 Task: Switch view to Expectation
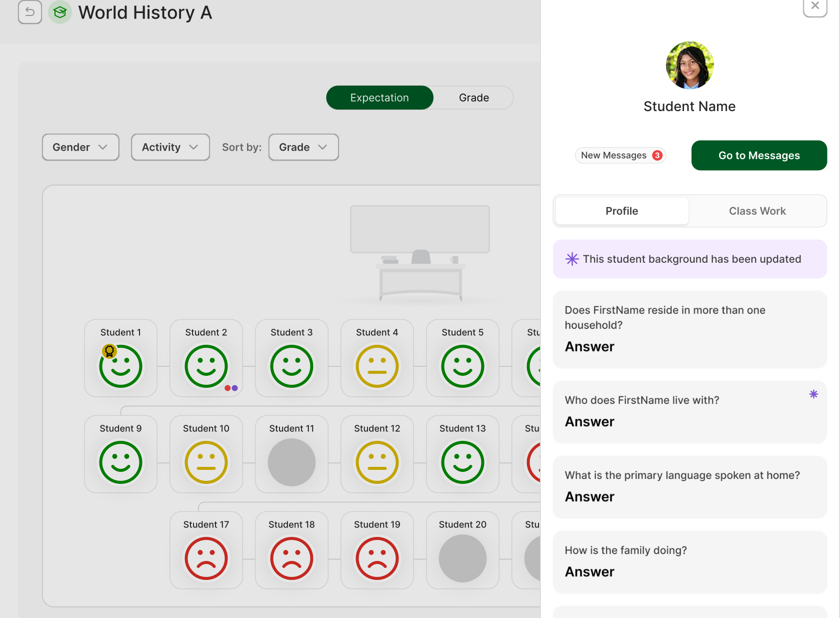tap(379, 98)
